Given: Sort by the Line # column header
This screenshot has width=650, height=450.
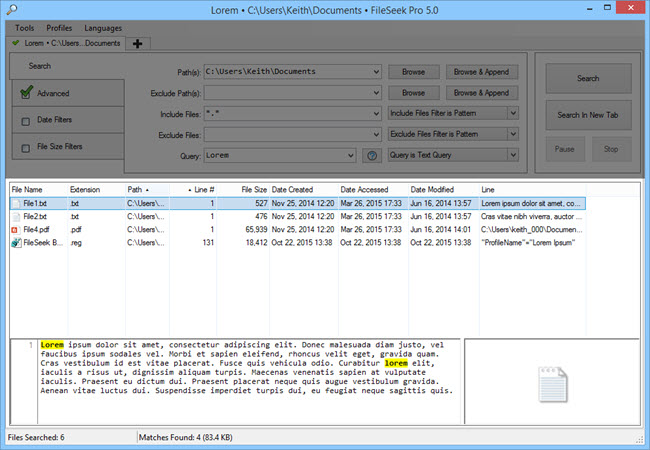Looking at the screenshot, I should [x=193, y=190].
